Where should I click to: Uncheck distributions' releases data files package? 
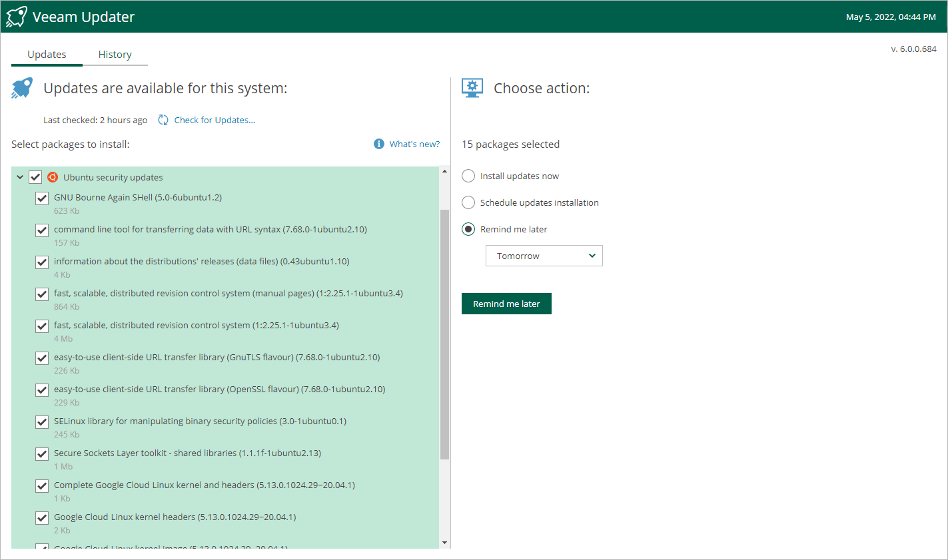coord(42,262)
